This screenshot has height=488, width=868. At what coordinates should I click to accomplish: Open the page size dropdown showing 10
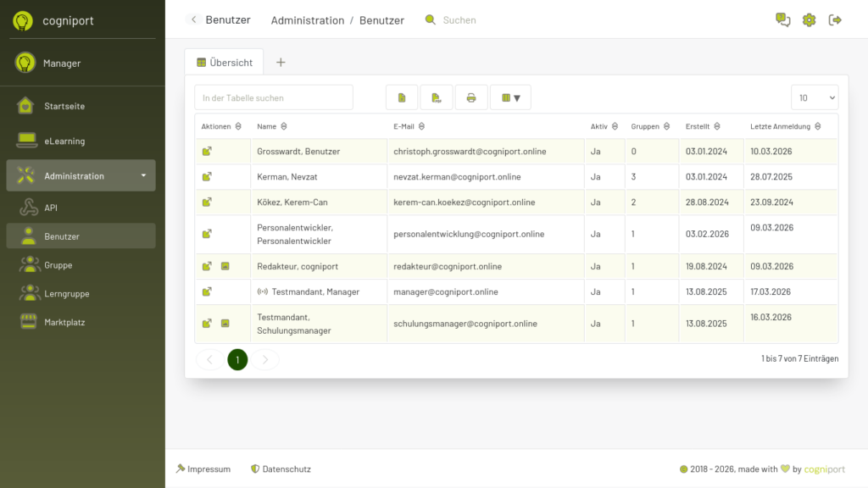pos(814,97)
